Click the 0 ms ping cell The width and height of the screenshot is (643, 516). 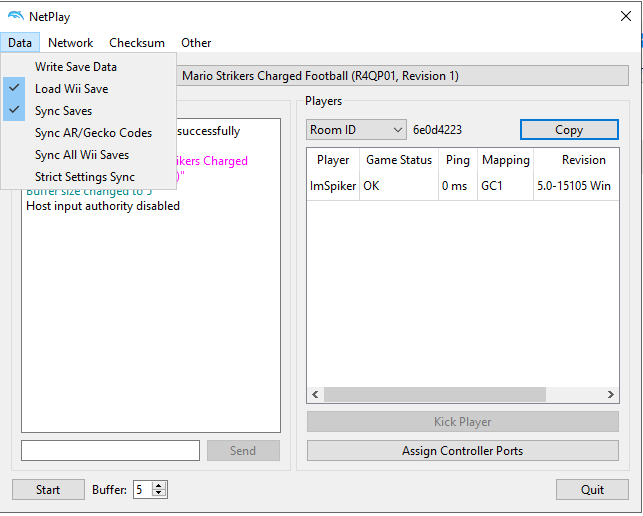pos(458,186)
